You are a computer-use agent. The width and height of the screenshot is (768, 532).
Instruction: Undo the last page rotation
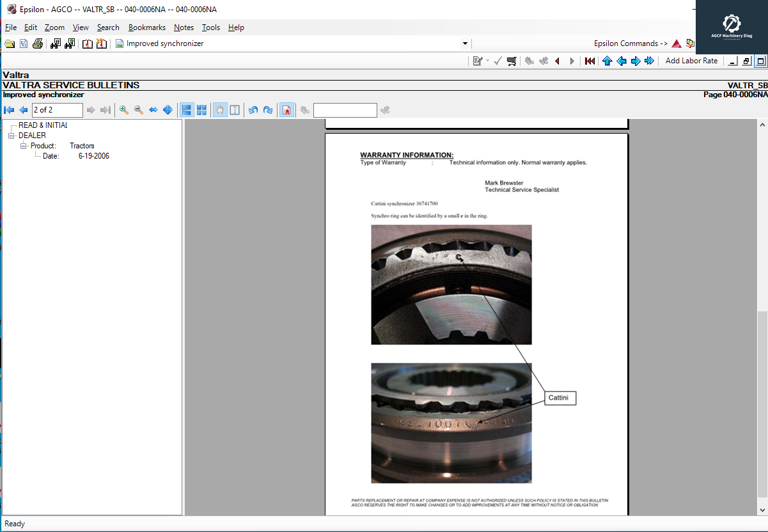[253, 109]
